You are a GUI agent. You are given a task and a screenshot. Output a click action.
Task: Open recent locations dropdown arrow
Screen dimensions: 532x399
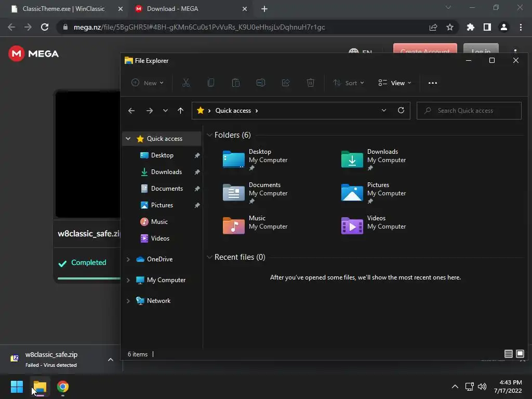[x=165, y=111]
